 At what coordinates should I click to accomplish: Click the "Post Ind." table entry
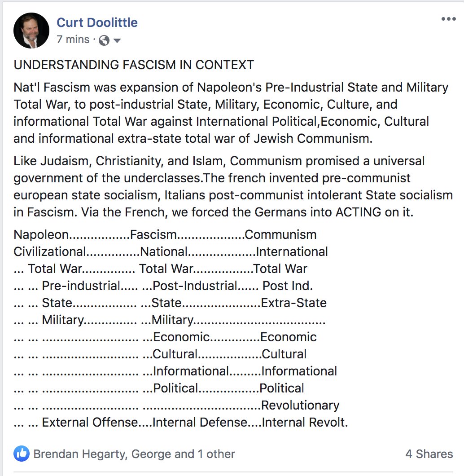click(x=288, y=286)
